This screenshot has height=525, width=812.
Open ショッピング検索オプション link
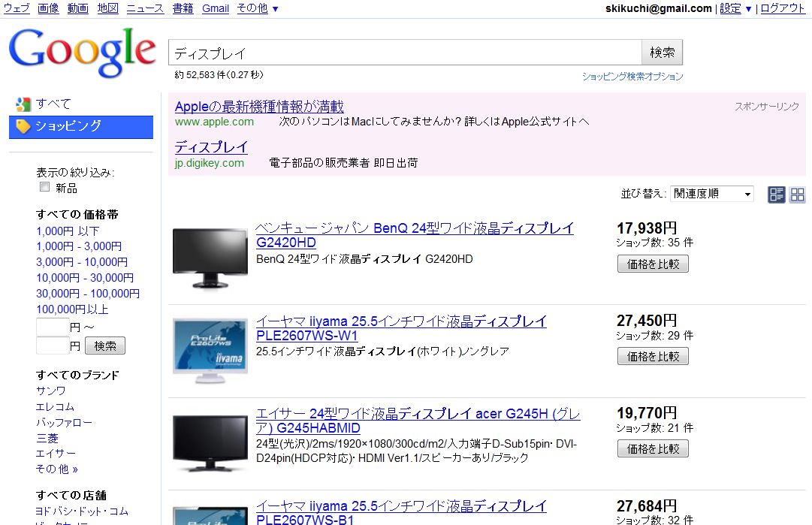pos(632,77)
